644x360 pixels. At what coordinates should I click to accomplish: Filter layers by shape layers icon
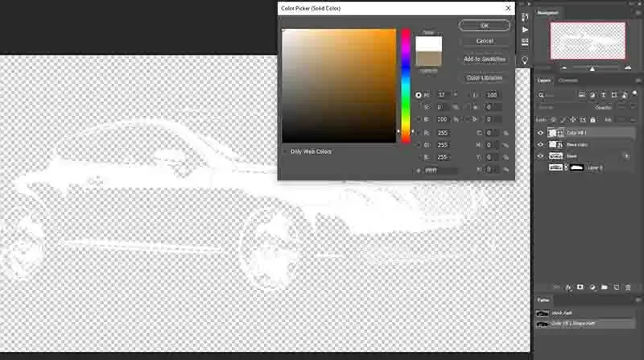[x=614, y=95]
